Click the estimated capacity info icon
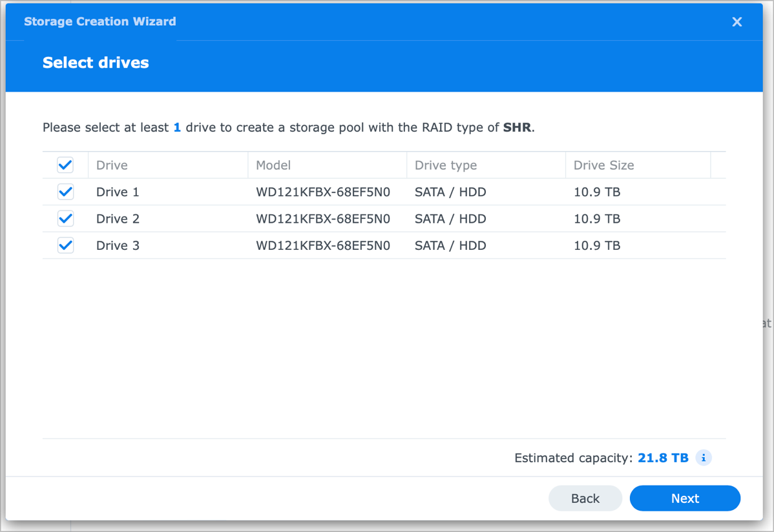 704,458
